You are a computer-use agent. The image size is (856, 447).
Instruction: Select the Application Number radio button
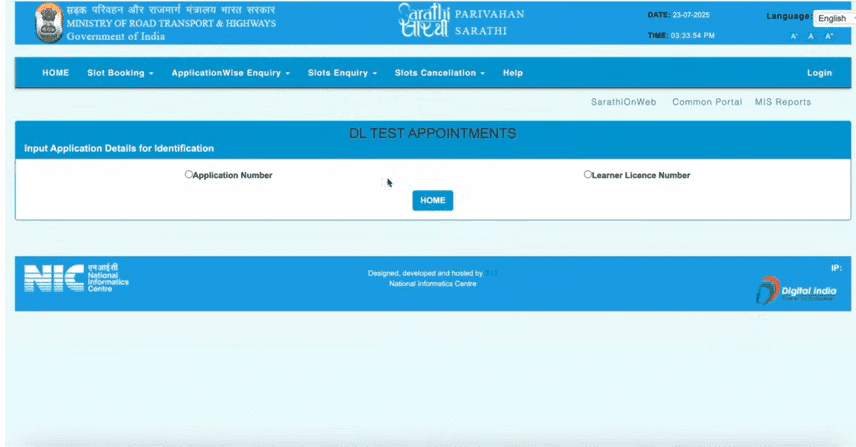pyautogui.click(x=189, y=174)
